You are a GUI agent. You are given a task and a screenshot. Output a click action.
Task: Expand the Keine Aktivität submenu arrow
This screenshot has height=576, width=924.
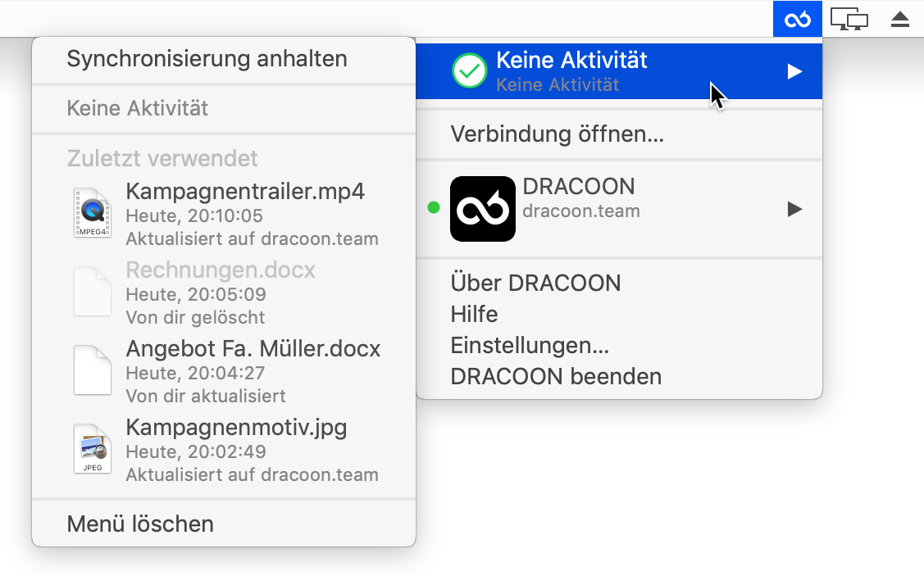[x=795, y=71]
